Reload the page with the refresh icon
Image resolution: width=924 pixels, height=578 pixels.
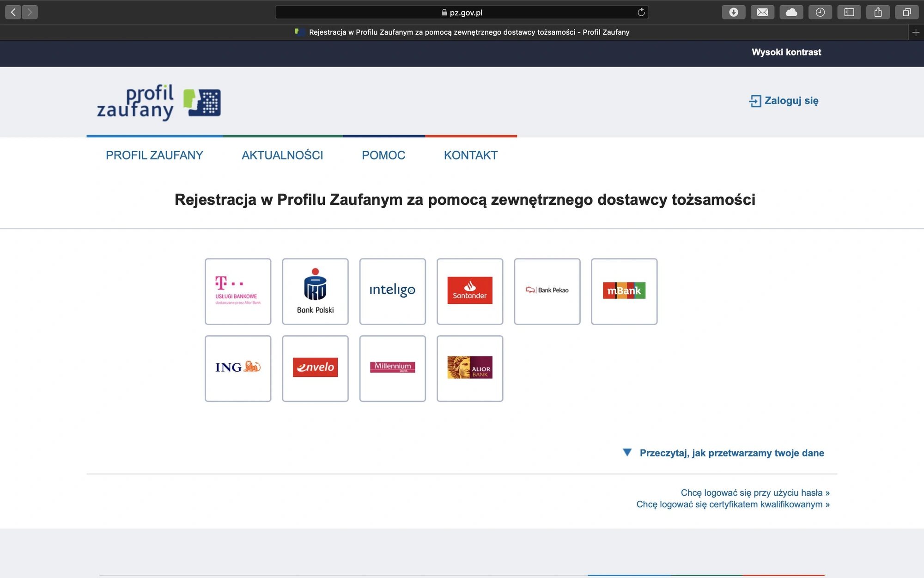click(641, 12)
